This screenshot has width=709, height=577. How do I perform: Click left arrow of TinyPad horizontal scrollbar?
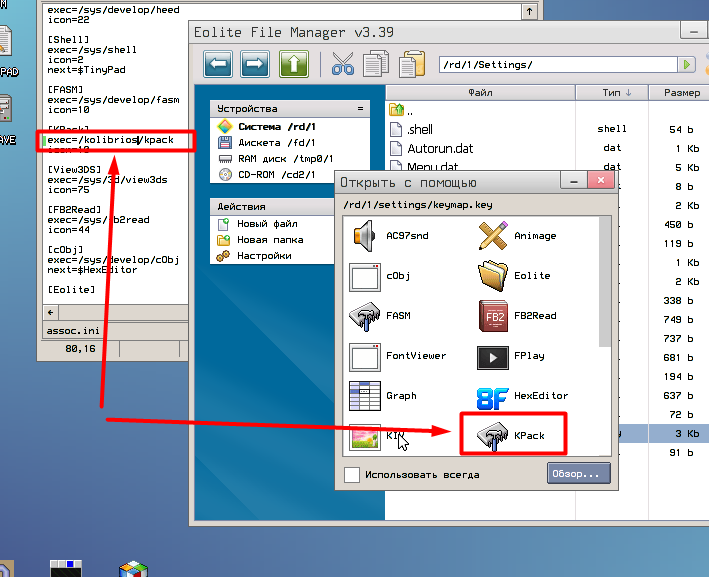(x=51, y=312)
